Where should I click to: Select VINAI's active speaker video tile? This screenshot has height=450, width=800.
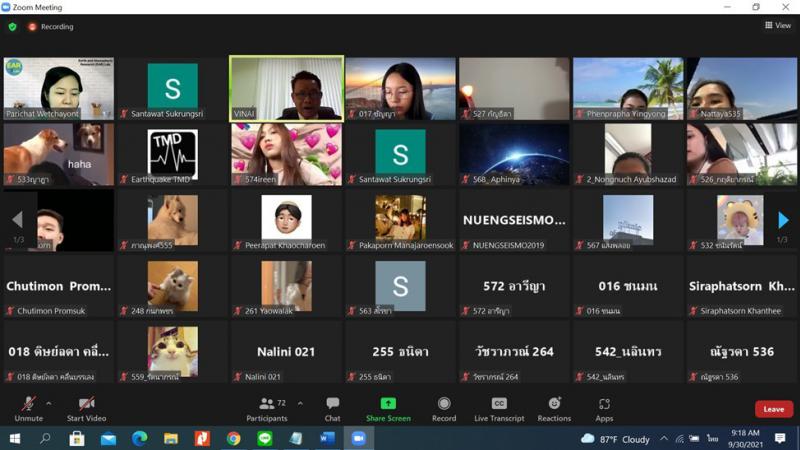coord(287,89)
